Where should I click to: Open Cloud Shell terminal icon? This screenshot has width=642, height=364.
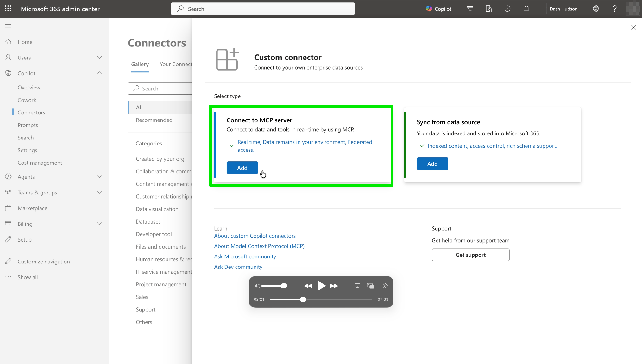coord(470,9)
